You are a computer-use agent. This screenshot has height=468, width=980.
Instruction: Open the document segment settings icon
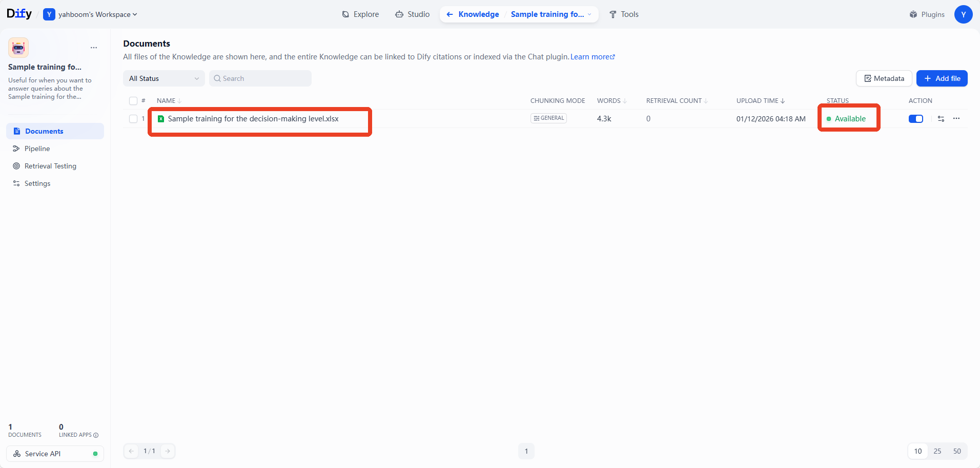click(x=941, y=119)
